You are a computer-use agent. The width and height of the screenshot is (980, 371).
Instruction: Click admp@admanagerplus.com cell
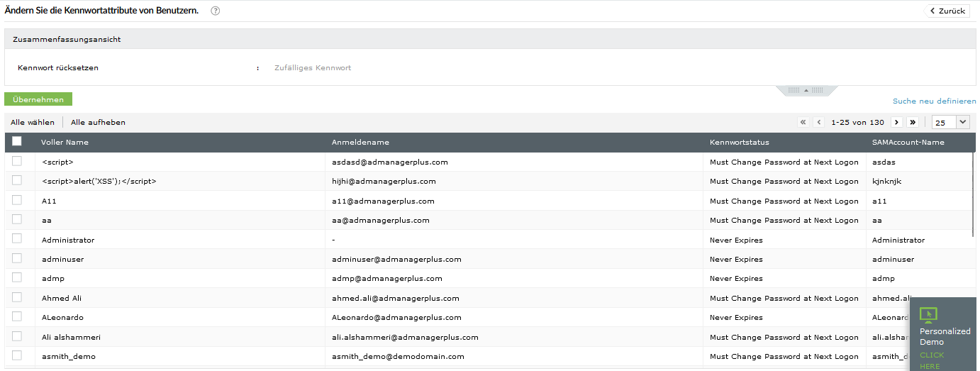pos(387,278)
